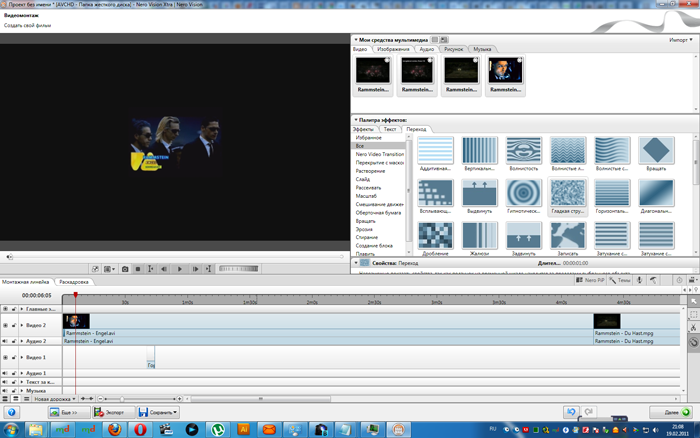
Task: Select the scissors cut tool
Action: coord(694,328)
